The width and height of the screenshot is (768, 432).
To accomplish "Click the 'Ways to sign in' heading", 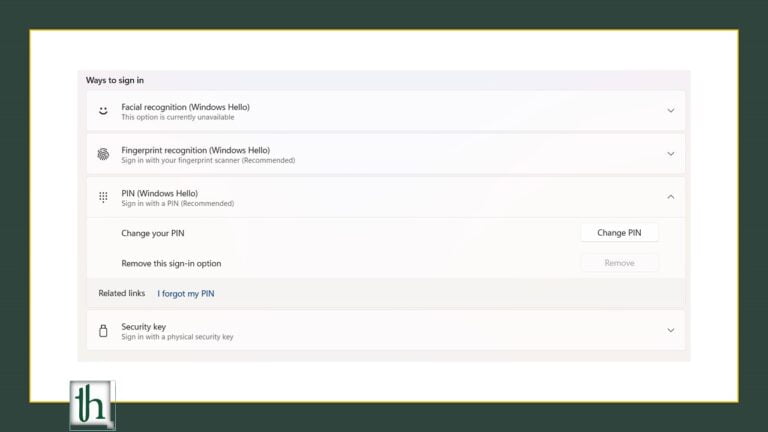I will click(115, 80).
